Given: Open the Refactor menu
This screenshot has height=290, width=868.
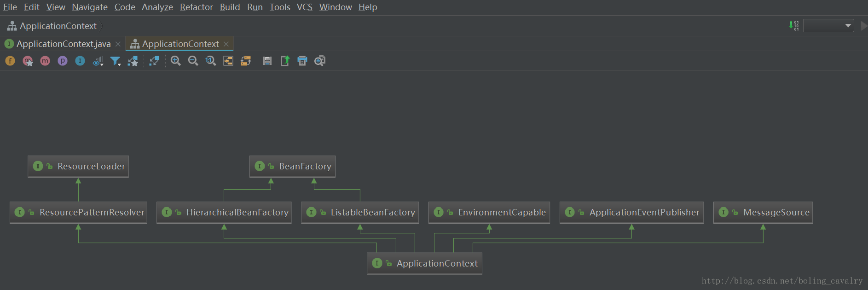Looking at the screenshot, I should click(196, 7).
